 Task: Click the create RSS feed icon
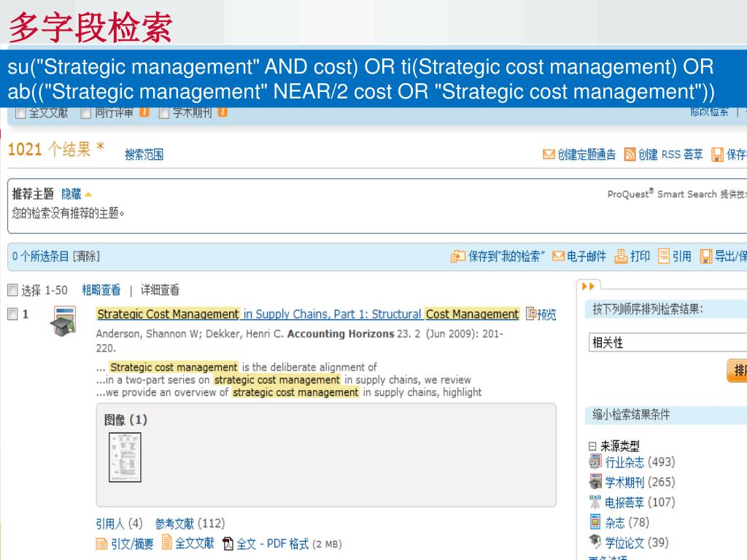pyautogui.click(x=630, y=155)
